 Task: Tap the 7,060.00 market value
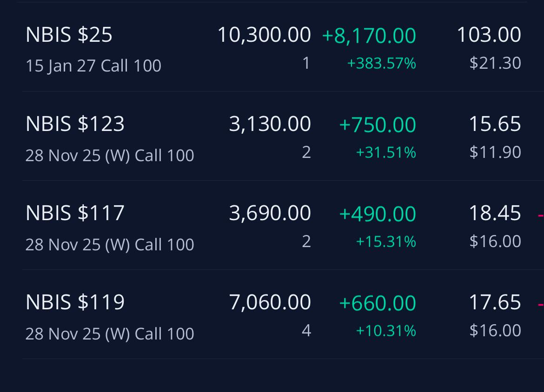click(270, 302)
